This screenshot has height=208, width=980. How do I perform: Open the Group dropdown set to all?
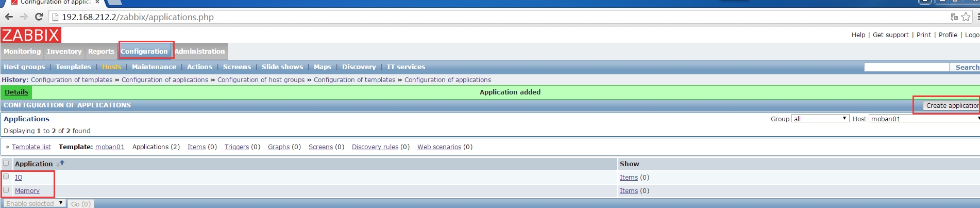[x=820, y=119]
